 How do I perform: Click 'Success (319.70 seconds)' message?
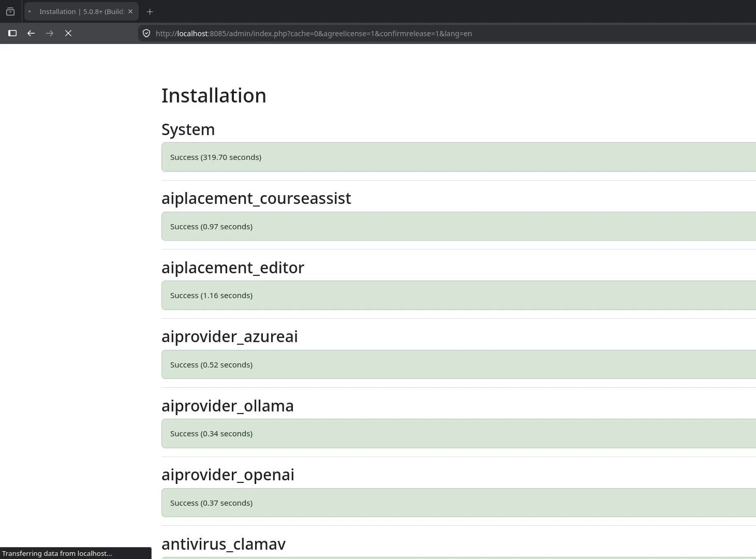[x=216, y=157]
